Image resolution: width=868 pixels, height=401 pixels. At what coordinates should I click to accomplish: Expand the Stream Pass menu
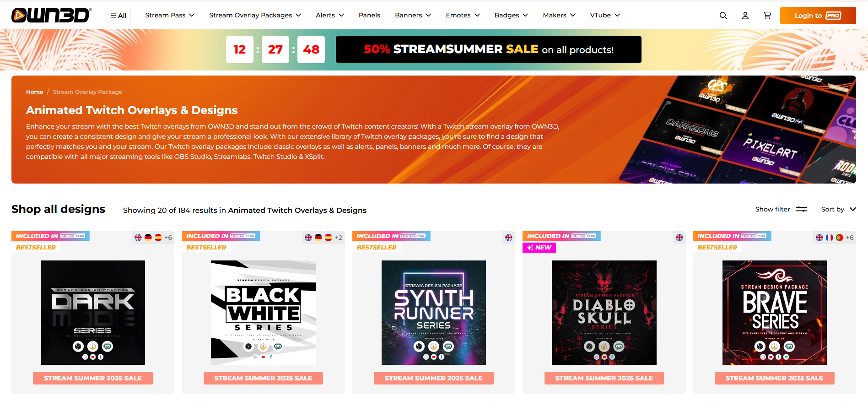coord(170,15)
